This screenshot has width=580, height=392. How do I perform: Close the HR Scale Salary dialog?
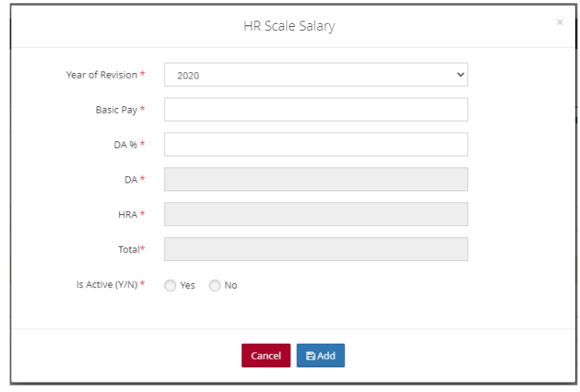click(559, 22)
